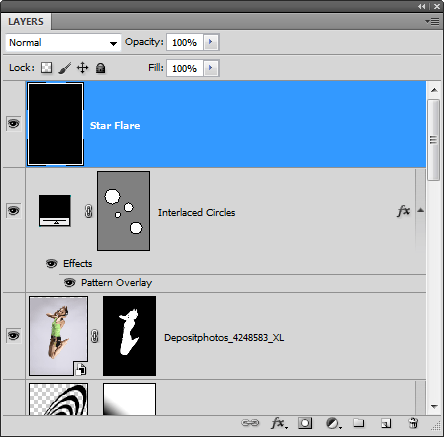
Task: Click the create new layer icon
Action: [386, 423]
